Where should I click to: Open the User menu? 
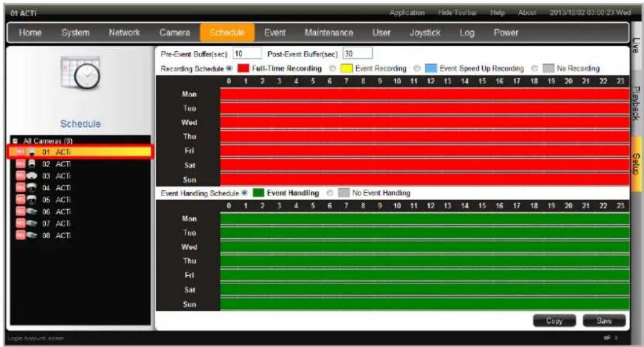pos(381,32)
